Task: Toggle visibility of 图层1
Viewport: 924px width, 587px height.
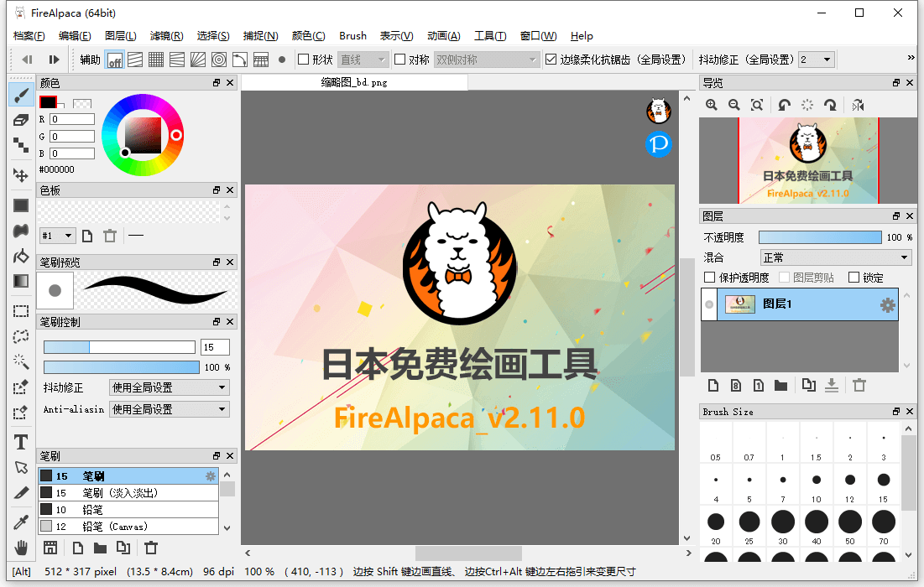Action: [709, 304]
